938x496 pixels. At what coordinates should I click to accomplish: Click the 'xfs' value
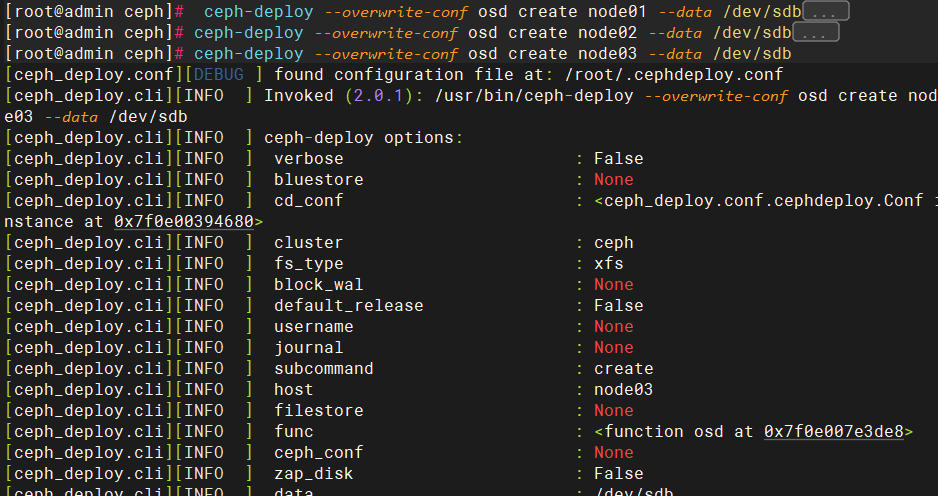tap(608, 263)
